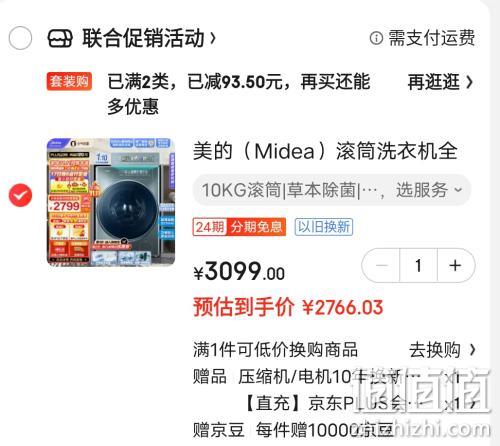The width and height of the screenshot is (500, 446).
Task: Click the chevron after 去换购
Action: (x=472, y=350)
